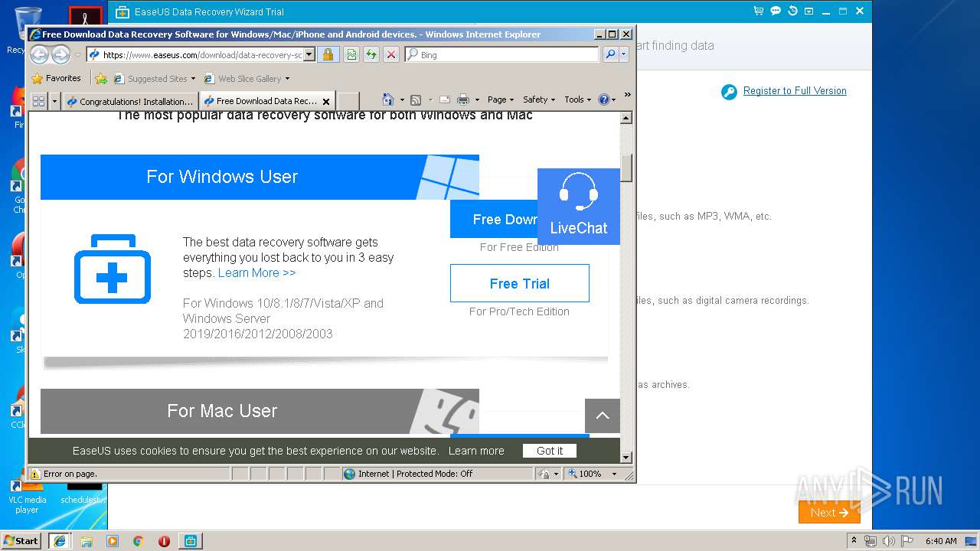980x551 pixels.
Task: Click the scroll-to-top arrow button
Action: click(x=603, y=416)
